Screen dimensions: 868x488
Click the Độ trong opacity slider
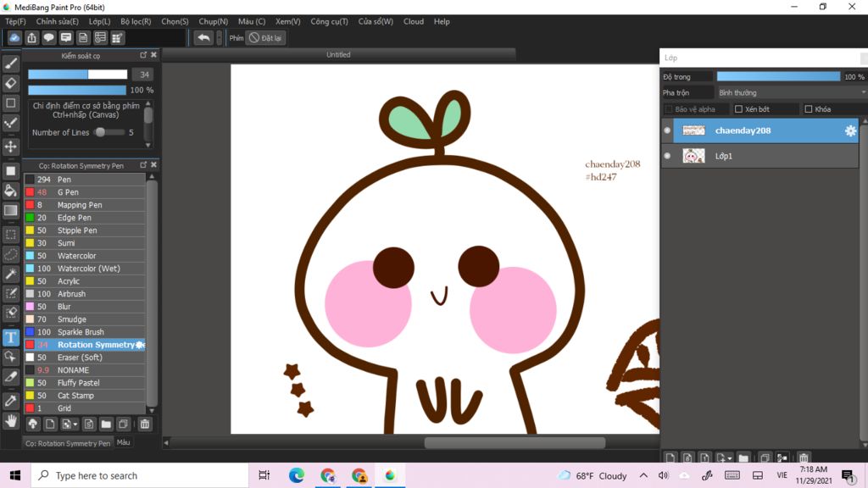778,76
